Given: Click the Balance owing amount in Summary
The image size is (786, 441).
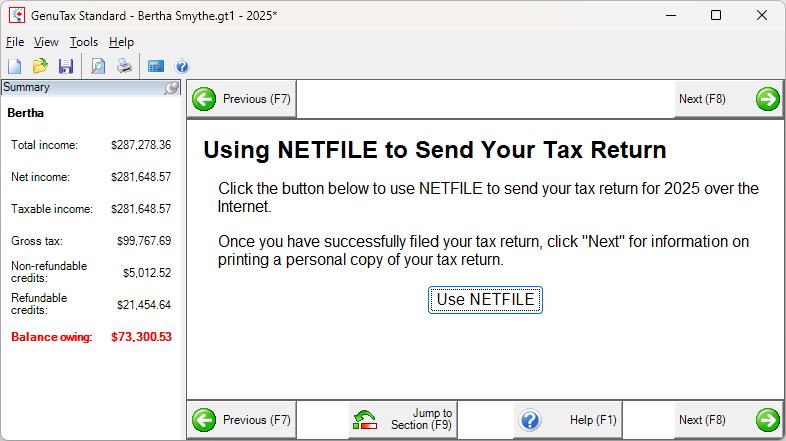Looking at the screenshot, I should (141, 337).
